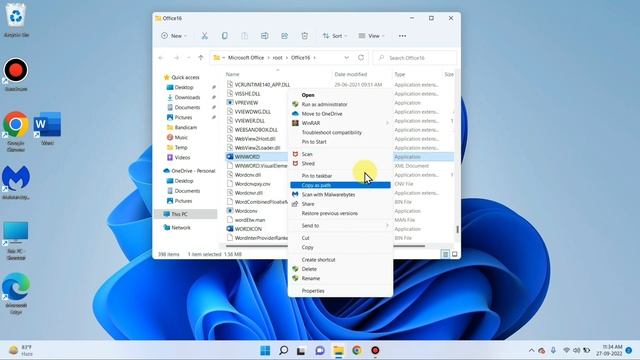Click the Cut scissors icon in toolbar
Viewport: 640px width, 360px height.
click(204, 36)
